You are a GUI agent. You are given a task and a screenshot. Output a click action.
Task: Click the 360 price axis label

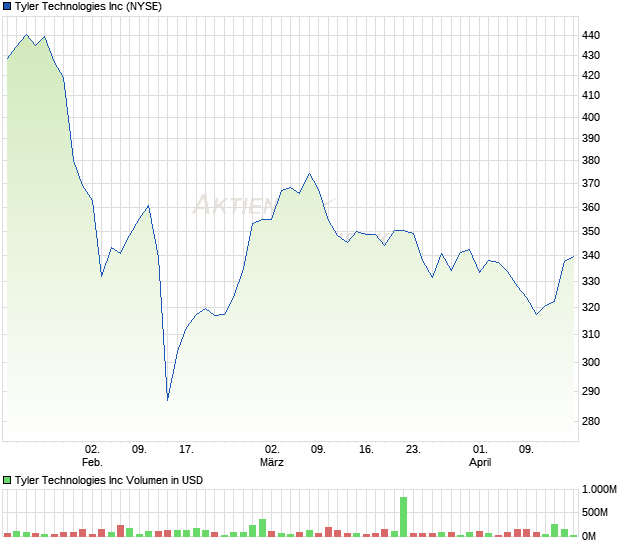coord(591,207)
